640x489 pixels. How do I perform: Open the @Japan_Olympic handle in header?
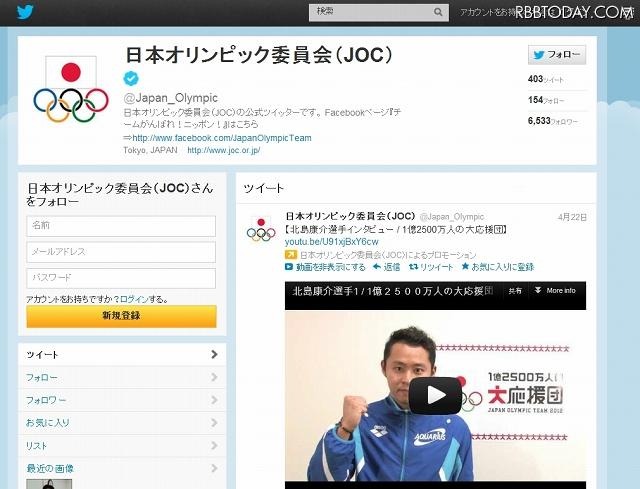point(171,98)
